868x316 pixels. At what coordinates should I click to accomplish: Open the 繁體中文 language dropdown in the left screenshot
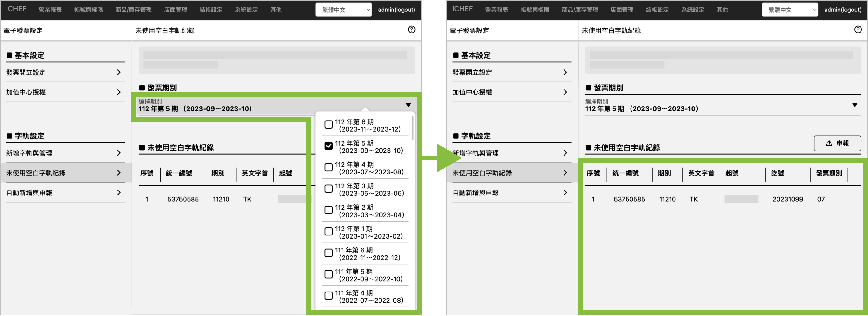click(343, 10)
